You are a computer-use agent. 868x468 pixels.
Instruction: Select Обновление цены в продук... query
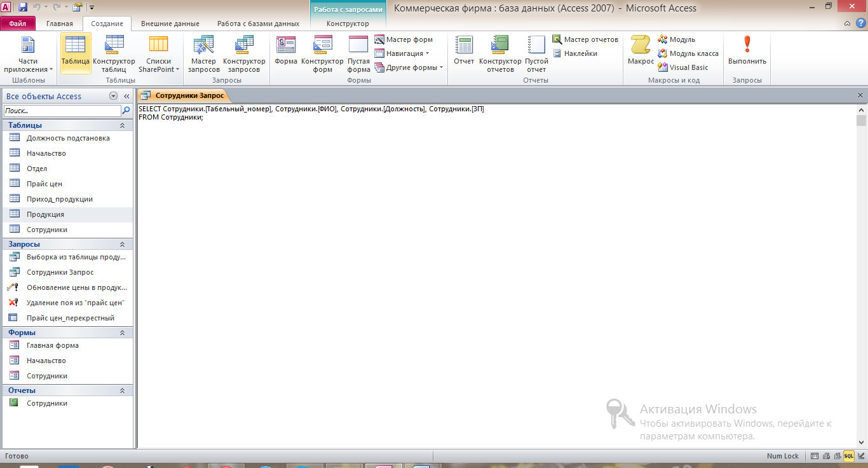[68, 287]
